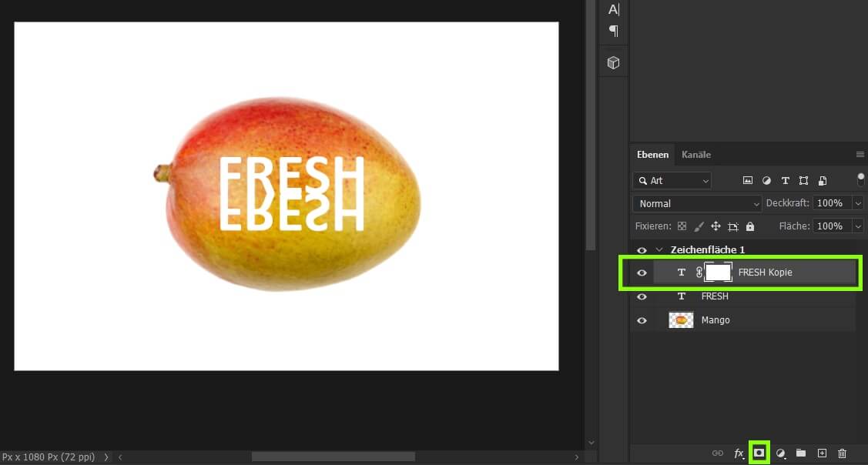Filter layers by type with the T icon

785,180
